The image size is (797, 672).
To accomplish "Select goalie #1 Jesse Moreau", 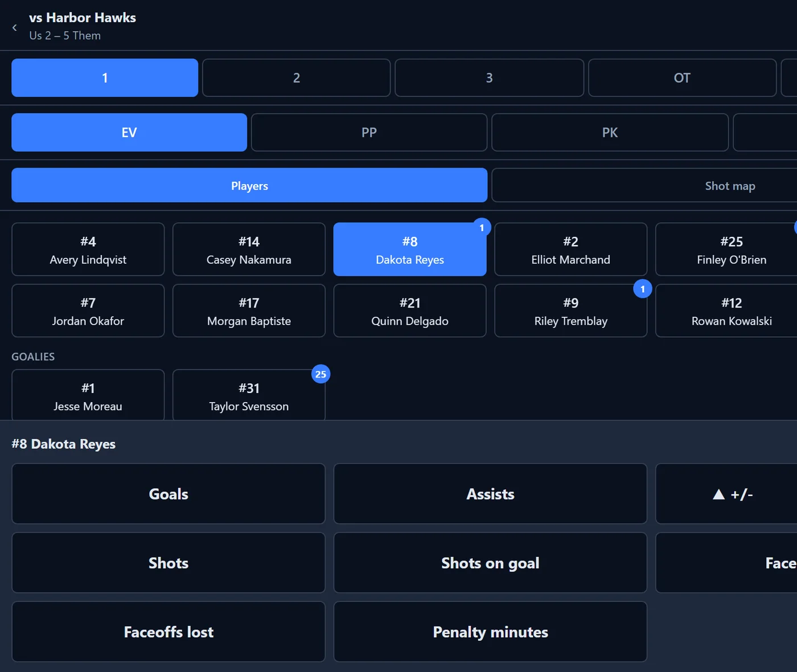I will 88,395.
